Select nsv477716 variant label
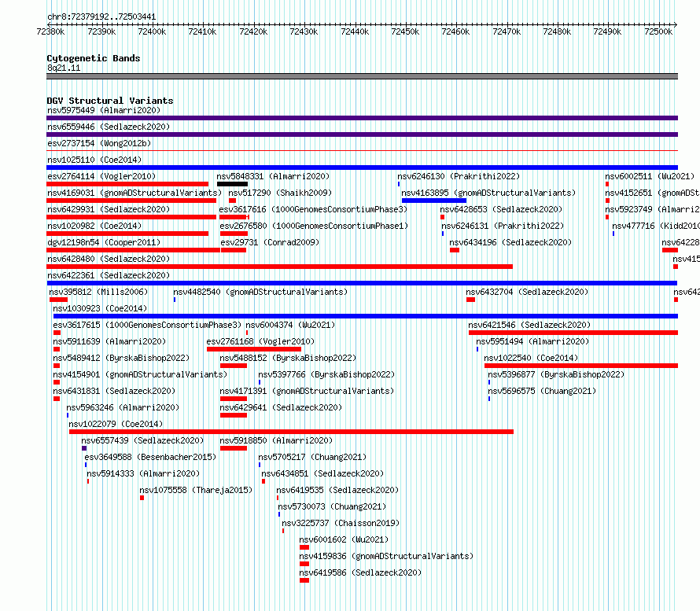The width and height of the screenshot is (700, 611). (x=656, y=226)
